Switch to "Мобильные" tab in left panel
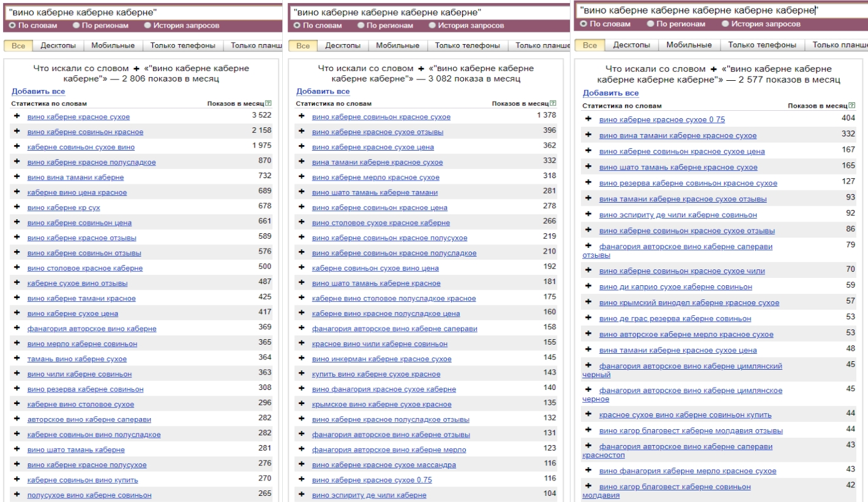 [x=113, y=46]
